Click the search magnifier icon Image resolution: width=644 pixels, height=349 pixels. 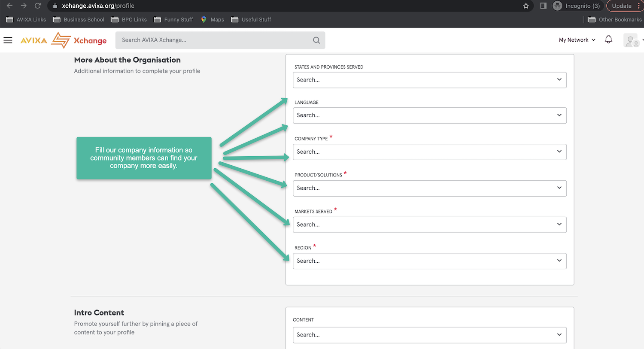(x=316, y=40)
